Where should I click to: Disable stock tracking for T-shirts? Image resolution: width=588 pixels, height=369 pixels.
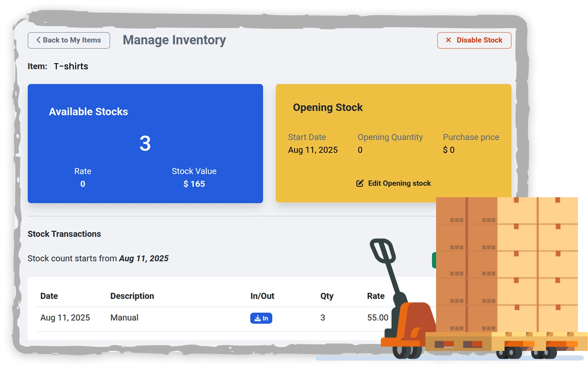pyautogui.click(x=474, y=40)
